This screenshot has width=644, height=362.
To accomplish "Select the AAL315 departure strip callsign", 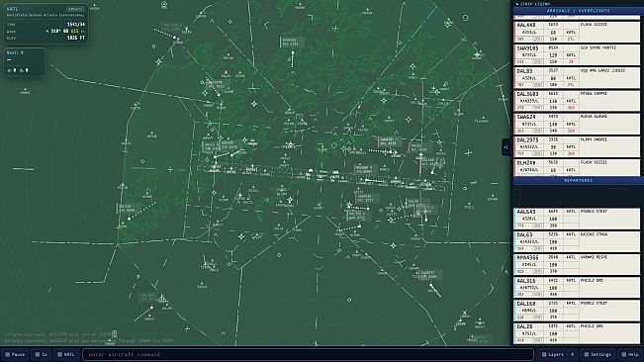I will point(526,281).
